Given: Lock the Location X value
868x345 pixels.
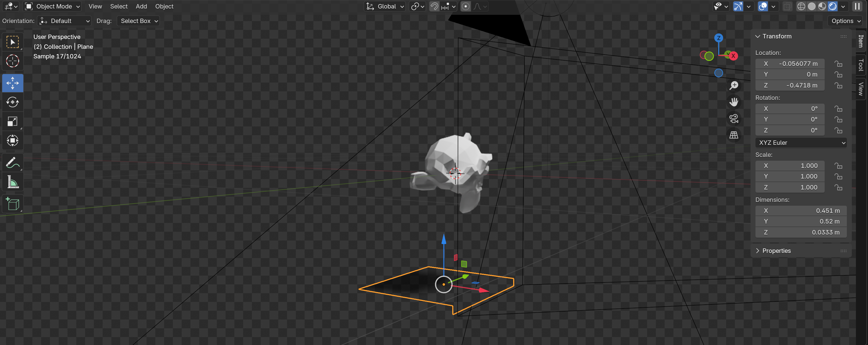Looking at the screenshot, I should (838, 64).
